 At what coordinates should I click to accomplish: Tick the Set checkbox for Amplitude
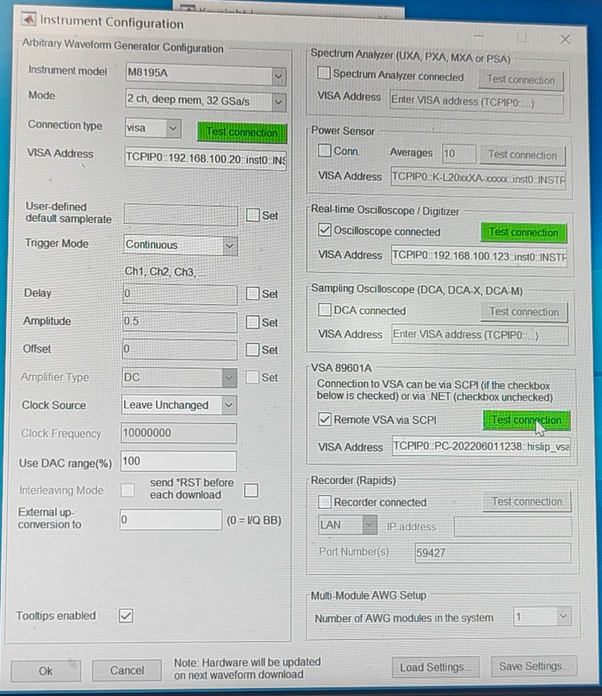[x=253, y=322]
